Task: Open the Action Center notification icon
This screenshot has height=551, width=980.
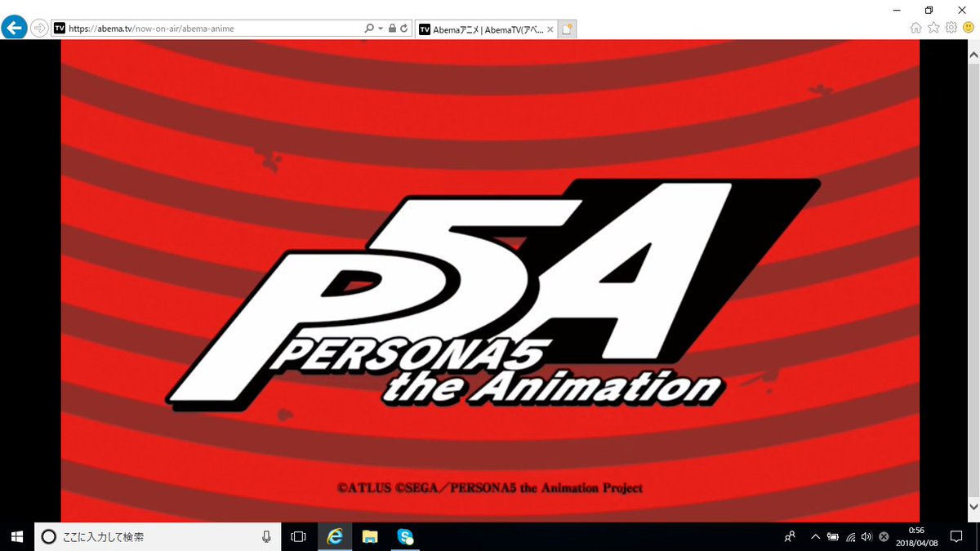Action: coord(956,536)
